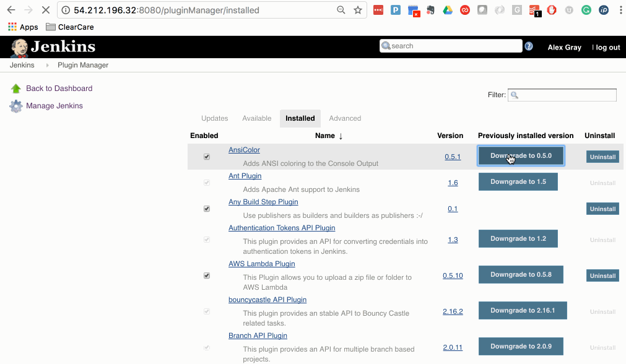Disable the AWS Lambda Plugin checkbox
The image size is (626, 364).
click(207, 276)
